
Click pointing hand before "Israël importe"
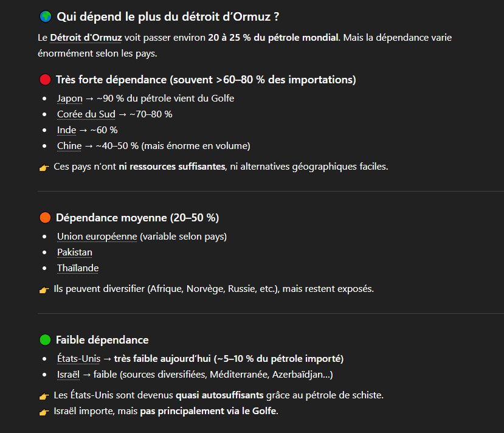point(44,412)
